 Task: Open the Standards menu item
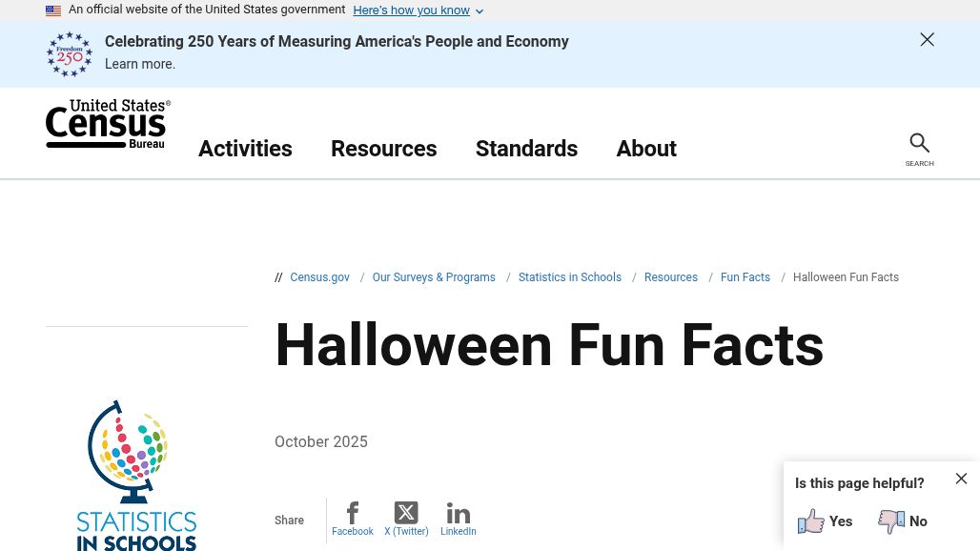tap(526, 149)
